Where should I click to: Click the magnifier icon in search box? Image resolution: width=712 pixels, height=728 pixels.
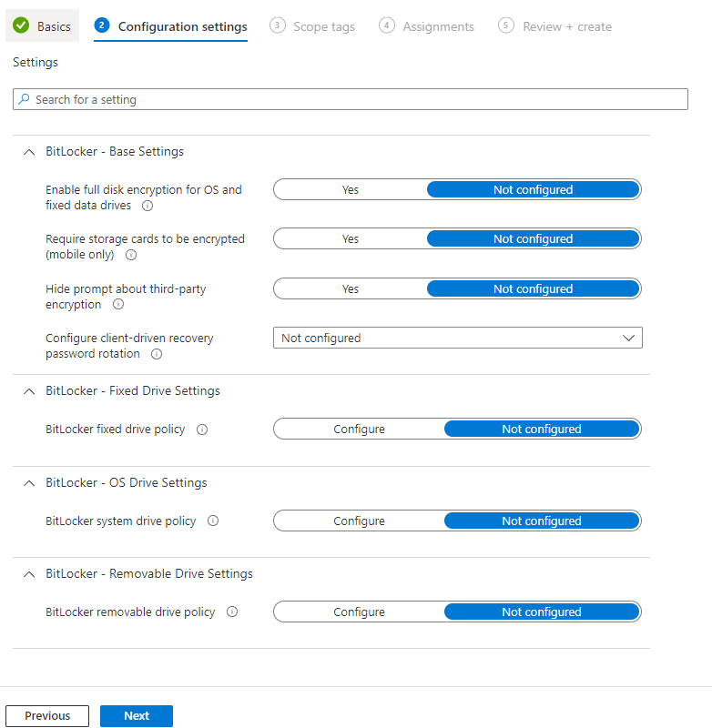click(x=24, y=99)
